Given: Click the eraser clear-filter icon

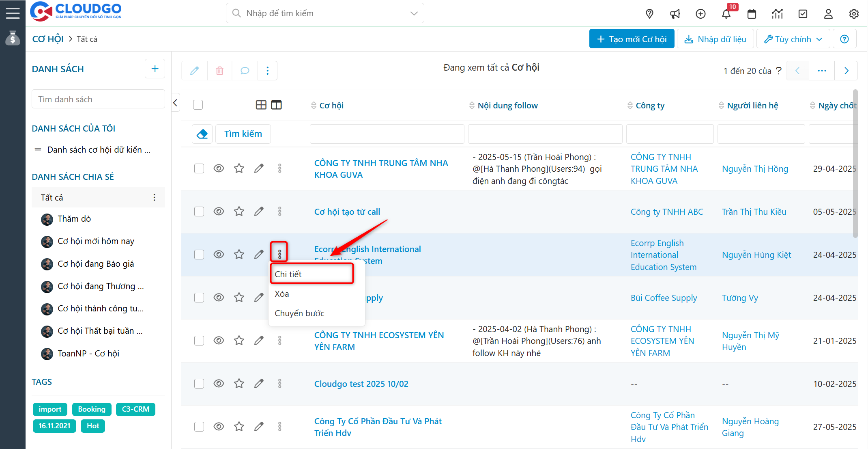Looking at the screenshot, I should [x=202, y=134].
